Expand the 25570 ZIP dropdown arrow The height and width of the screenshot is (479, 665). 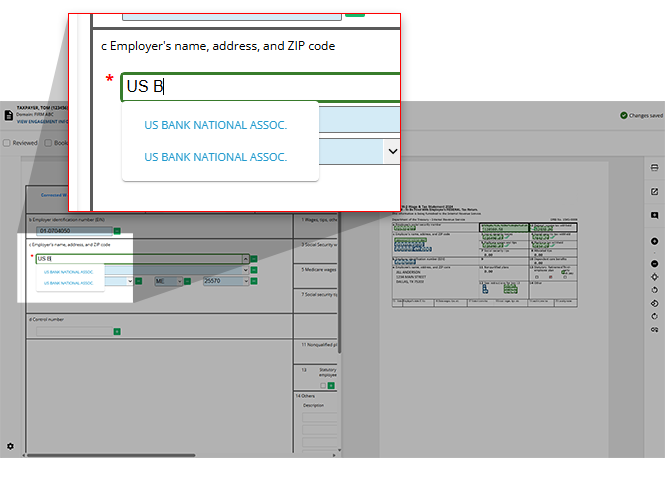tap(246, 281)
